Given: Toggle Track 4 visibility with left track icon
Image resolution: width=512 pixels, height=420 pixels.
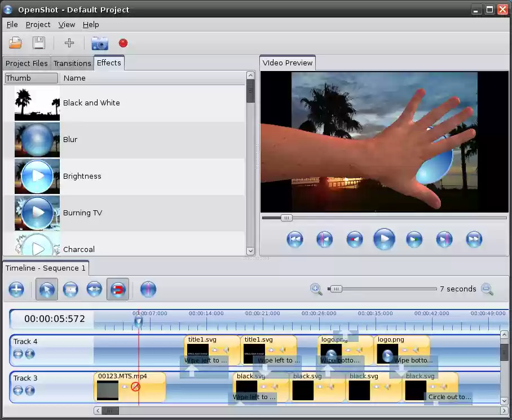Looking at the screenshot, I should tap(19, 354).
